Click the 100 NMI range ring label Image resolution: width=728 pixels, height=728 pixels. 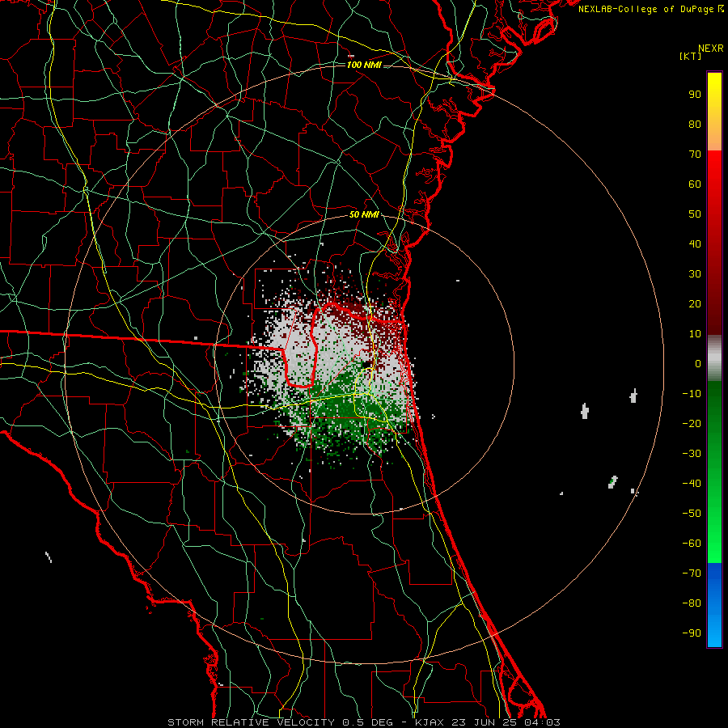tap(364, 65)
